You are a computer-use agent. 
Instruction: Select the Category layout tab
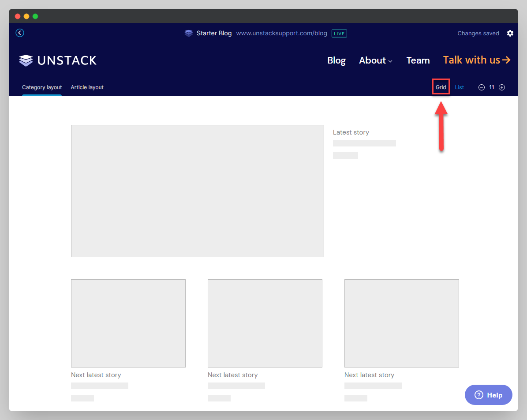42,87
